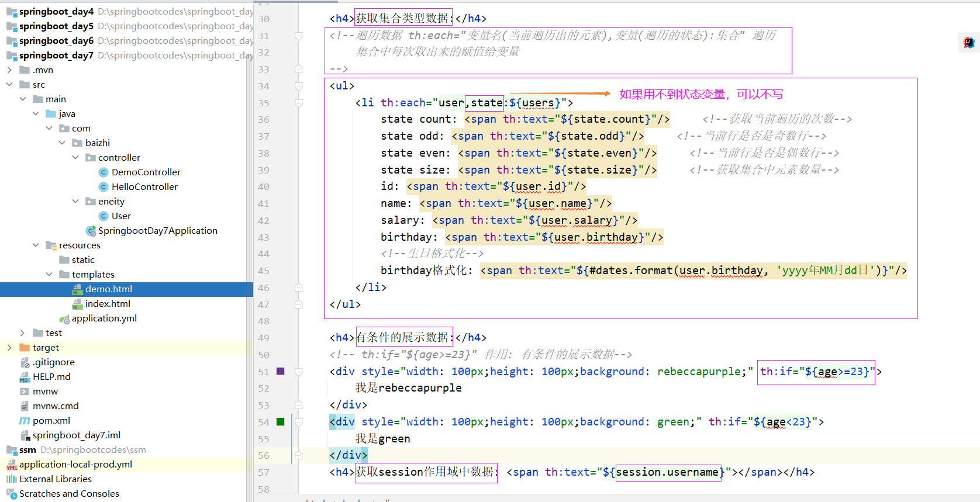
Task: Click springboot_day4 module folder icon
Action: (x=11, y=11)
